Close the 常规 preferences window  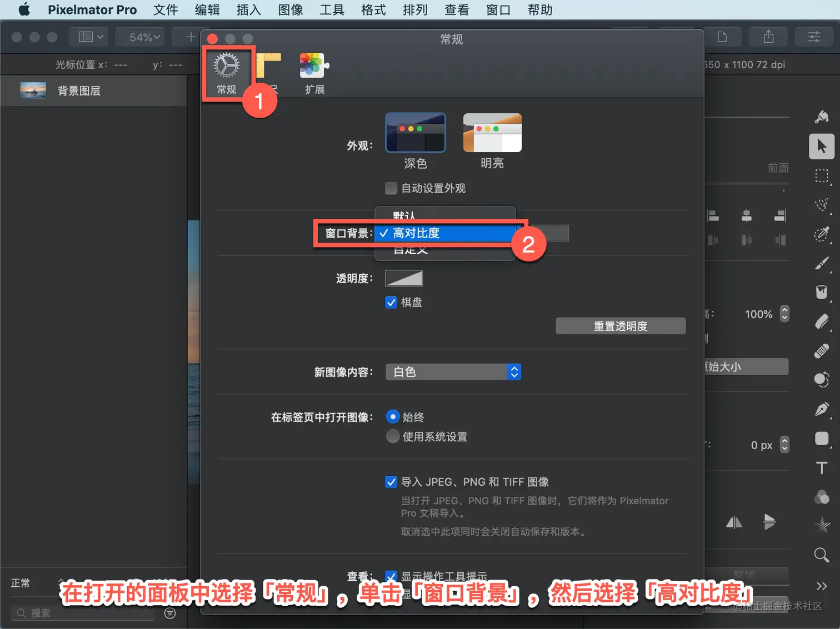tap(212, 38)
